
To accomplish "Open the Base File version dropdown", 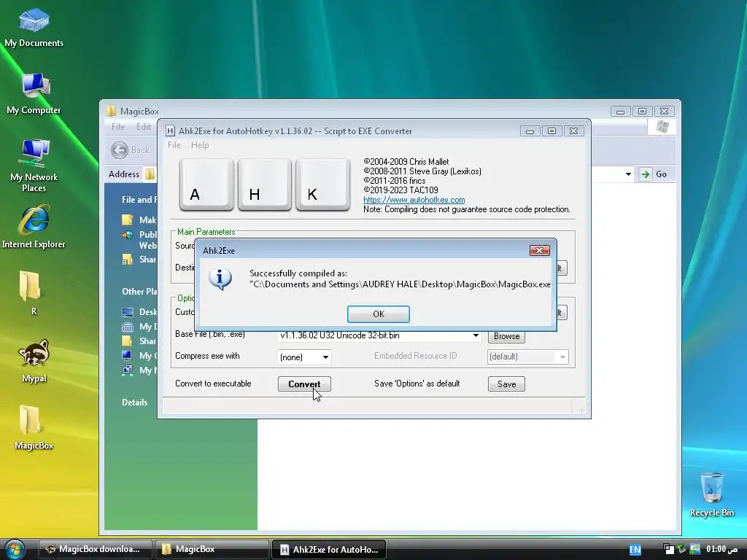I will [x=476, y=335].
